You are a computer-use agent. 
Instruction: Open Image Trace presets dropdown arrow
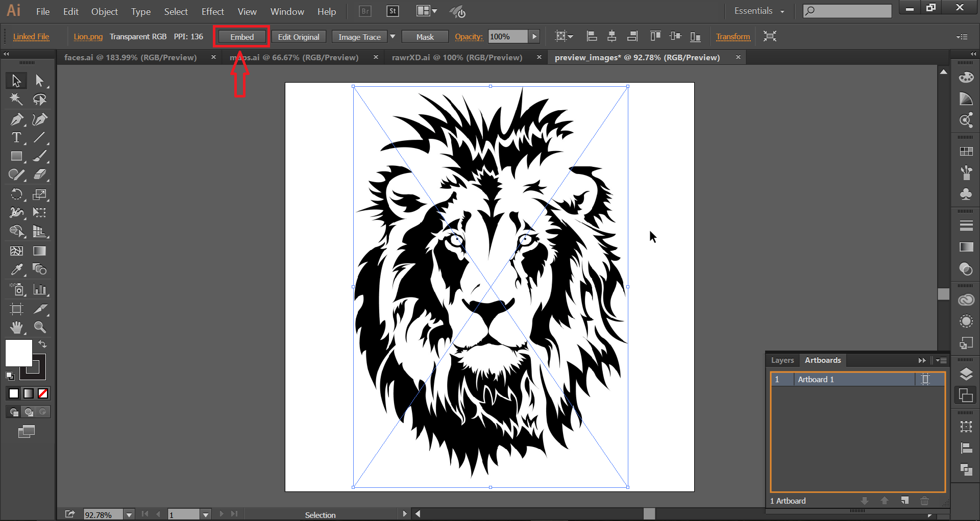(x=393, y=37)
